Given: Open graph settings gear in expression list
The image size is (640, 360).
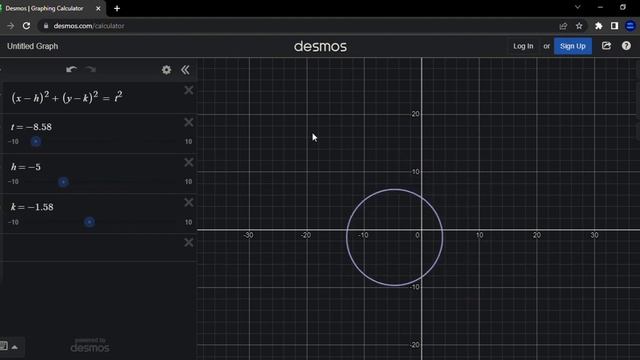Looking at the screenshot, I should pyautogui.click(x=166, y=70).
